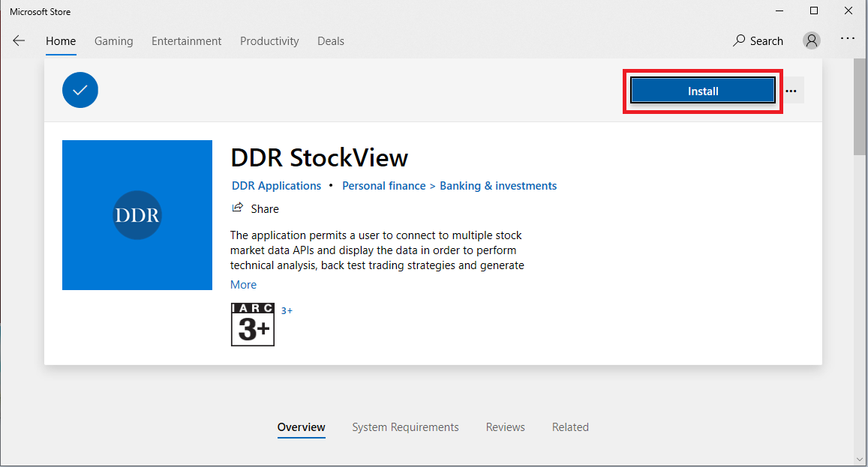868x467 pixels.
Task: Click the DDR StockView app logo
Action: click(137, 215)
